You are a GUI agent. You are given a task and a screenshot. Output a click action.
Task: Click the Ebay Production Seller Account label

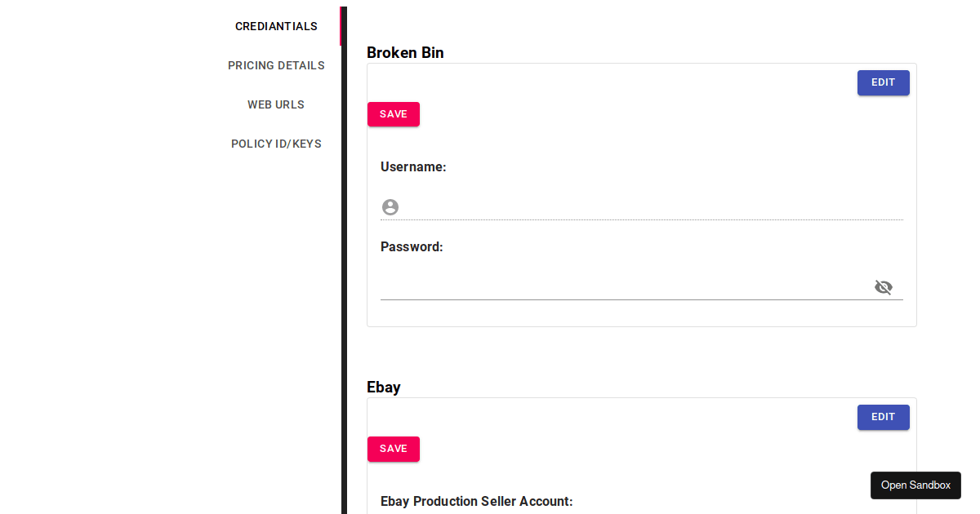pos(477,502)
